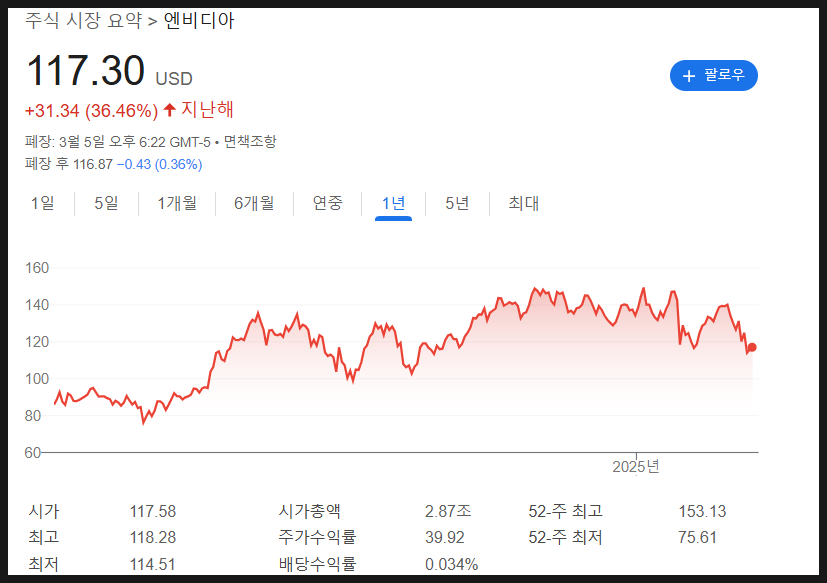Open the 5년 chart range
This screenshot has width=827, height=583.
pos(457,203)
